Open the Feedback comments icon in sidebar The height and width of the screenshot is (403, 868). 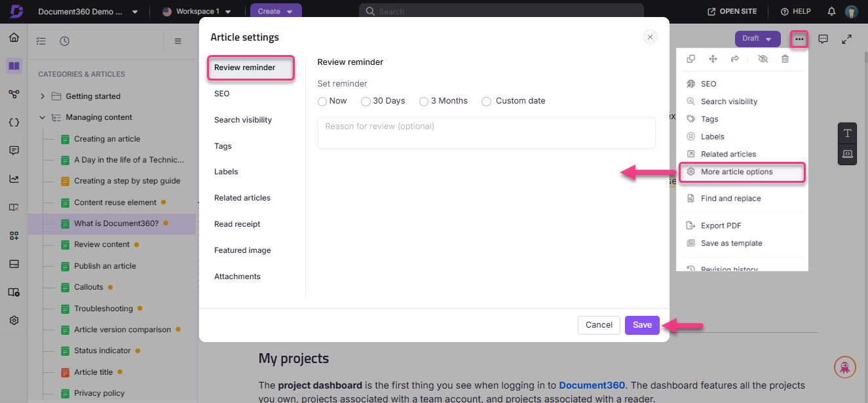(x=14, y=150)
